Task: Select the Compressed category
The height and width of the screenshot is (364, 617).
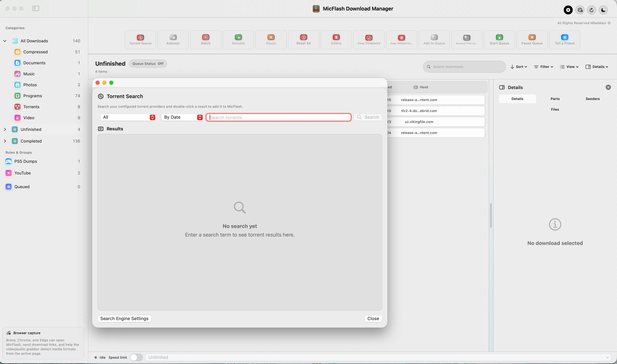Action: point(47,52)
